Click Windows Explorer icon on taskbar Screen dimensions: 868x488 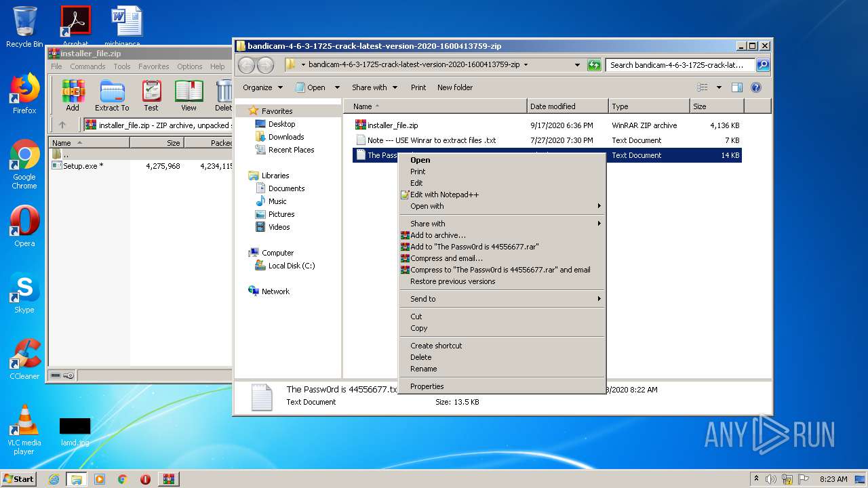click(77, 479)
